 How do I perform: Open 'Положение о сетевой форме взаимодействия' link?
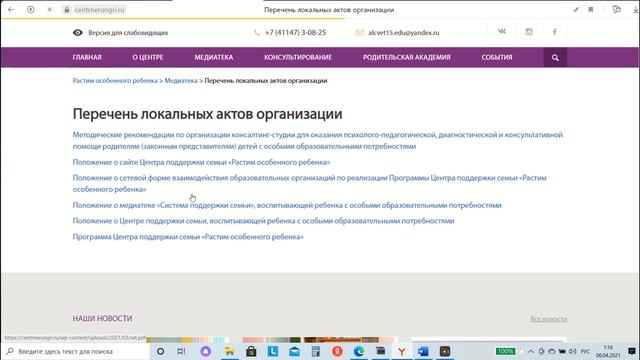(309, 184)
